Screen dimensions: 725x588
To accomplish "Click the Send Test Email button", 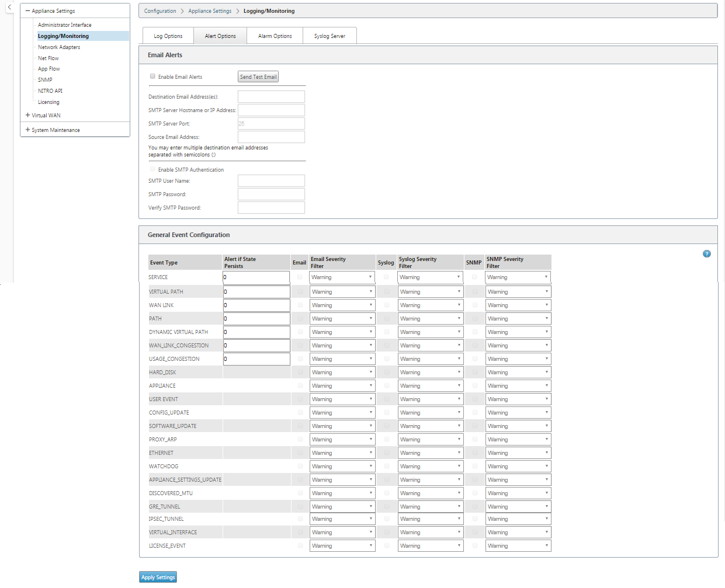I will click(x=258, y=76).
